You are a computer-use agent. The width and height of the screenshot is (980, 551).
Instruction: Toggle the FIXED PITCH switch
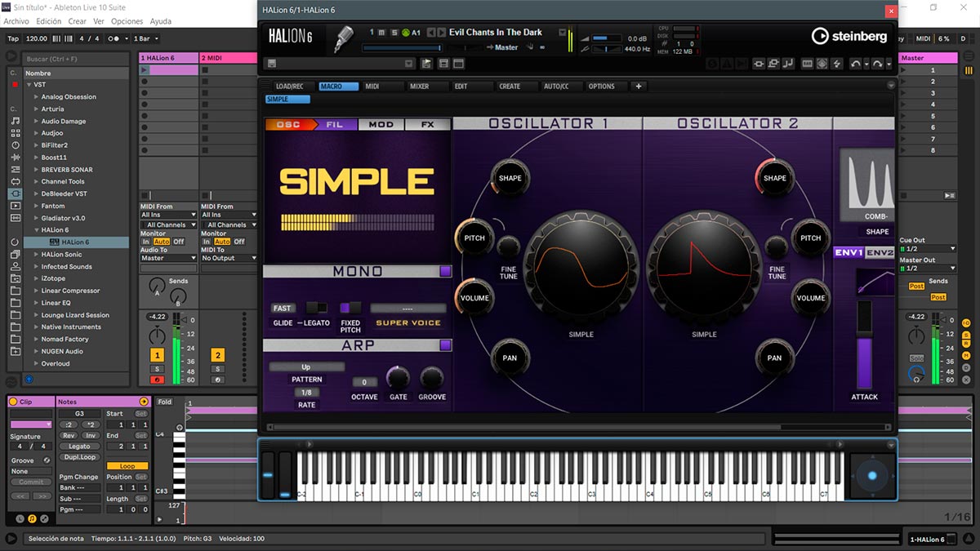pos(350,308)
